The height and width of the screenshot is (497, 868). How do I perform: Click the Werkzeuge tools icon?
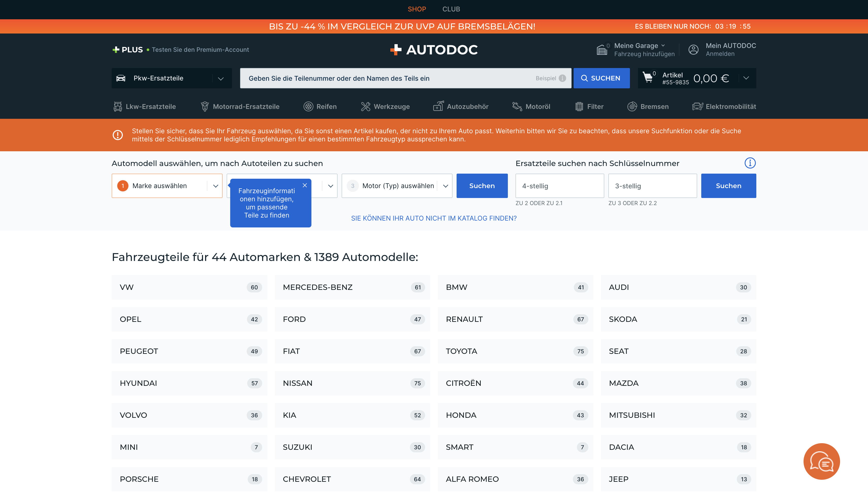pos(366,107)
